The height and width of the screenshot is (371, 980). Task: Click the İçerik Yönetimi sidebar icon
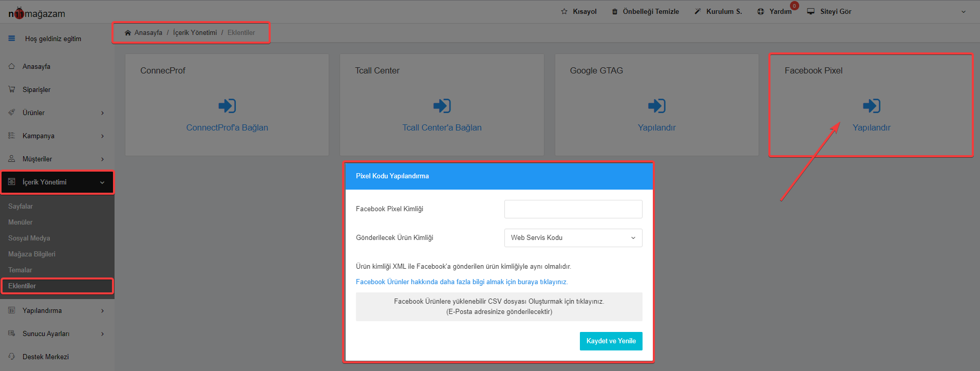(12, 182)
